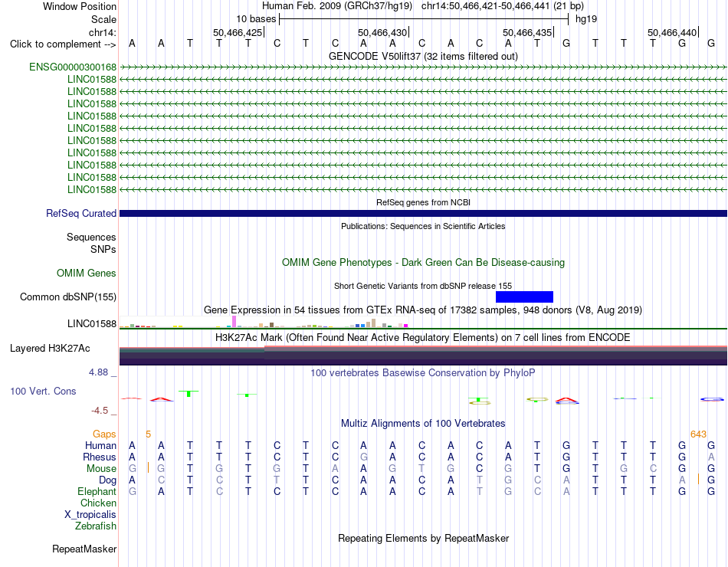The image size is (728, 567).
Task: Open 'Multiz Alignments of 100 Vertebrates' title
Action: click(423, 424)
